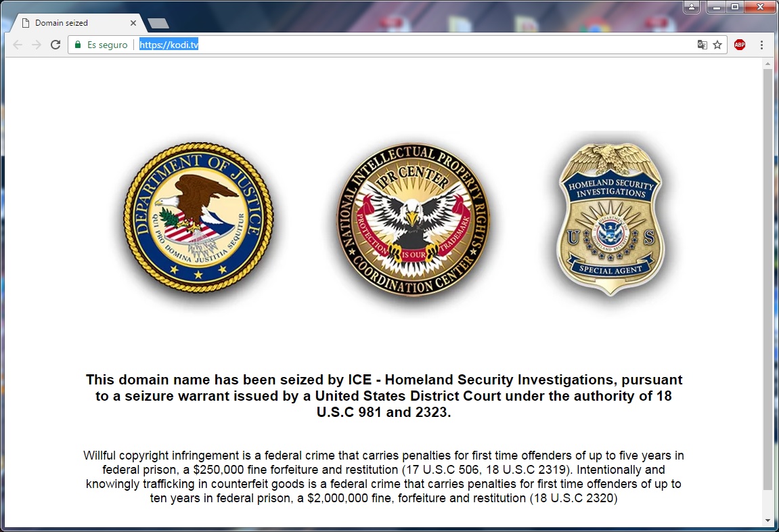Click the IPR Center seal image
This screenshot has height=532, width=779.
pos(414,220)
